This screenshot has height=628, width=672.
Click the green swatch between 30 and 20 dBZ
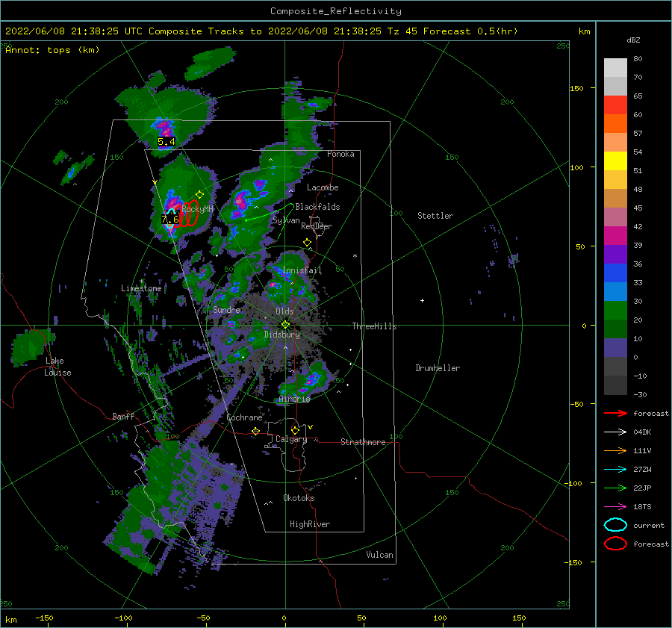coord(615,311)
